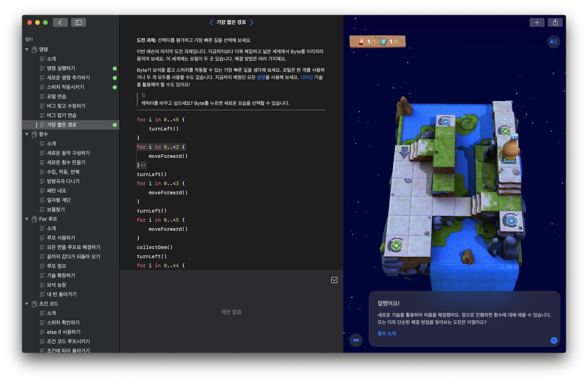Viewport: 588px width, 382px height.
Task: Select the 보석 농장 page
Action: tap(57, 285)
